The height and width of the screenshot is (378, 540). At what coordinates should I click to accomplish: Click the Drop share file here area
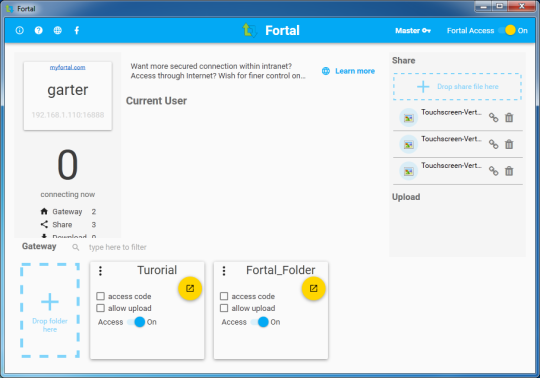click(x=457, y=86)
